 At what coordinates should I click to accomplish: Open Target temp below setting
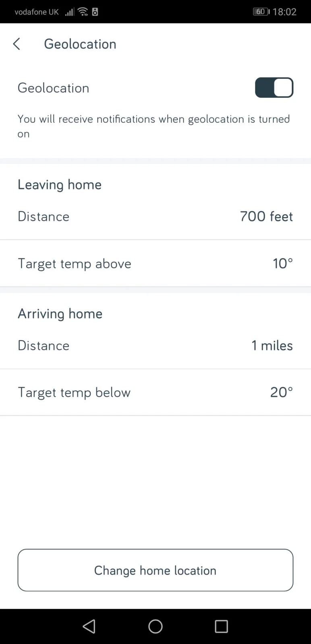tap(155, 392)
